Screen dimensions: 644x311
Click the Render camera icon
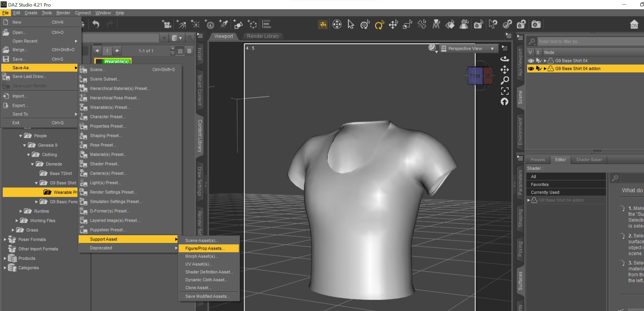536,25
